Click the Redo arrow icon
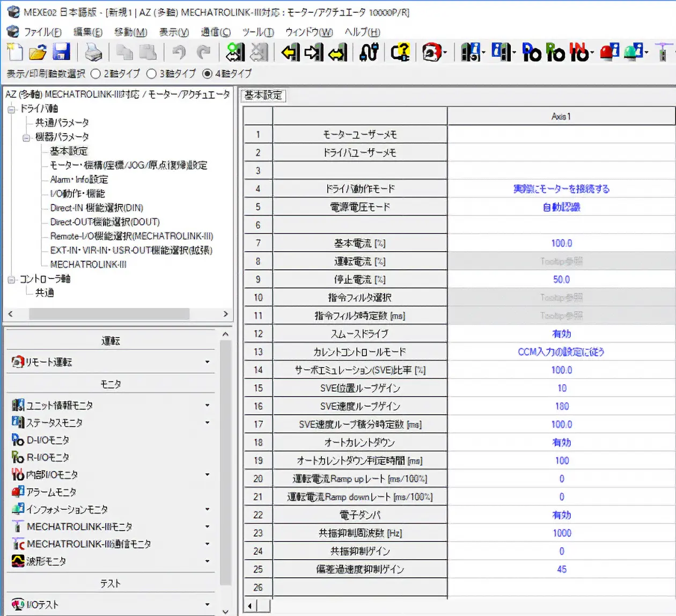676x616 pixels. [x=203, y=52]
